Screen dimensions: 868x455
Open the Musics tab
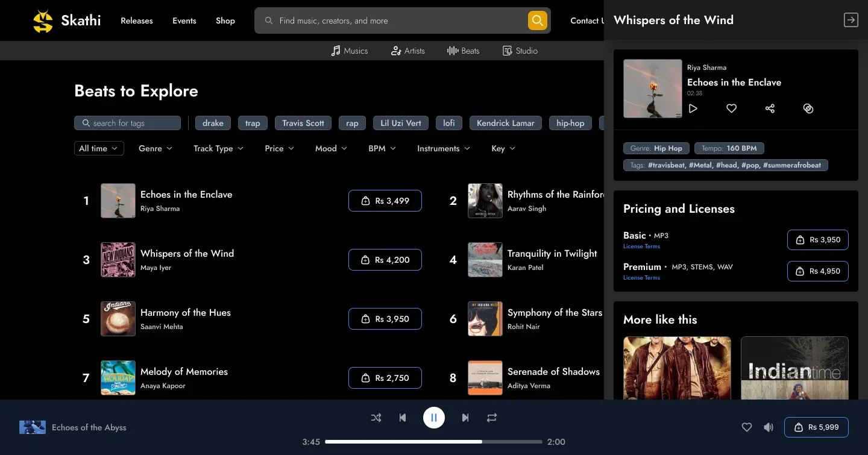coord(350,51)
